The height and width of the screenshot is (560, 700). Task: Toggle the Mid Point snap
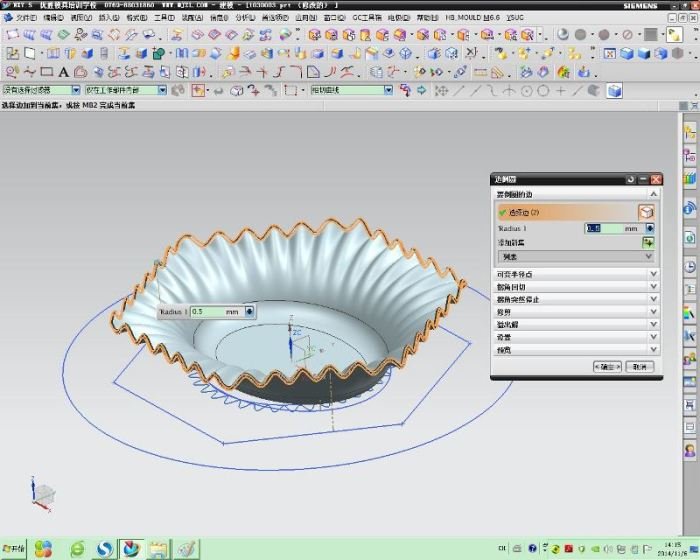pos(476,91)
